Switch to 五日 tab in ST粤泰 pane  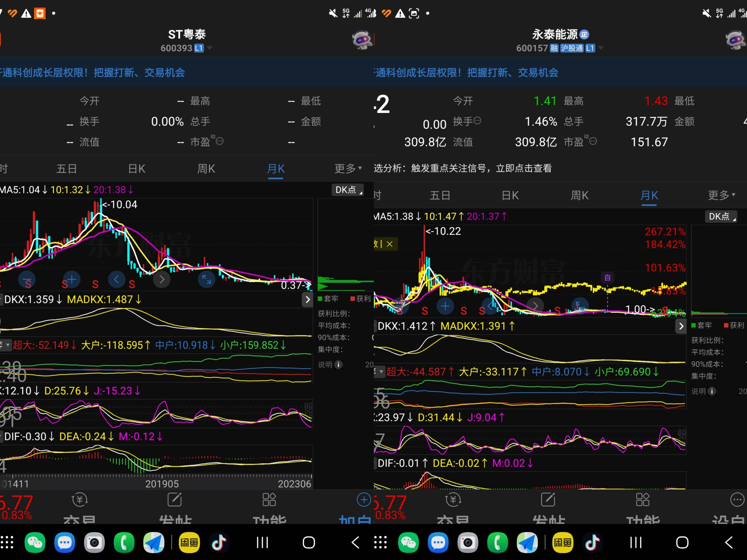[67, 168]
